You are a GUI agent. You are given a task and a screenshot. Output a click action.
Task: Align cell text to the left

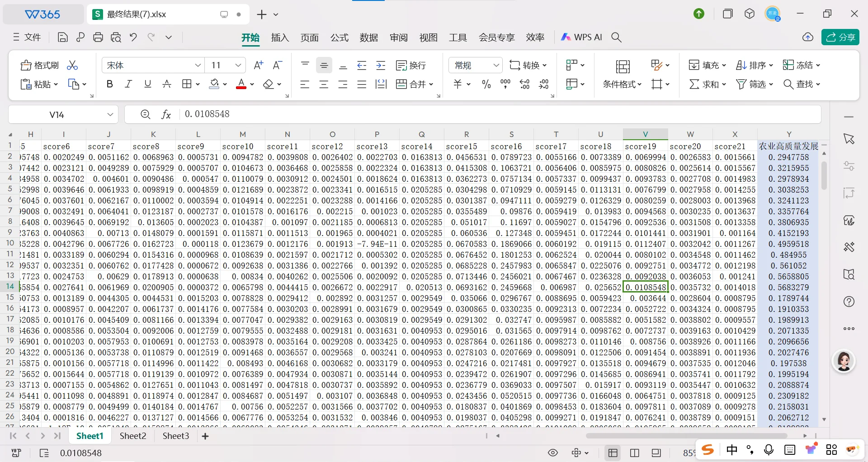point(305,84)
